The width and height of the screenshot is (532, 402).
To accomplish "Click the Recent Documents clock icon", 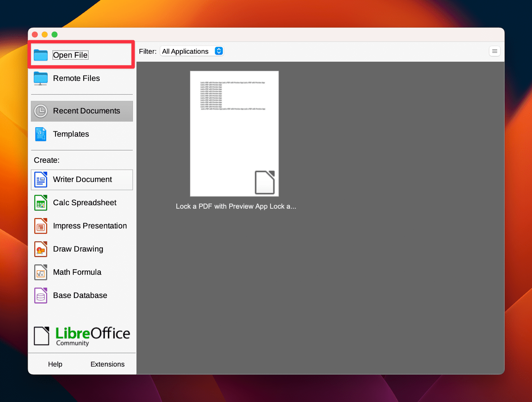I will coord(41,111).
